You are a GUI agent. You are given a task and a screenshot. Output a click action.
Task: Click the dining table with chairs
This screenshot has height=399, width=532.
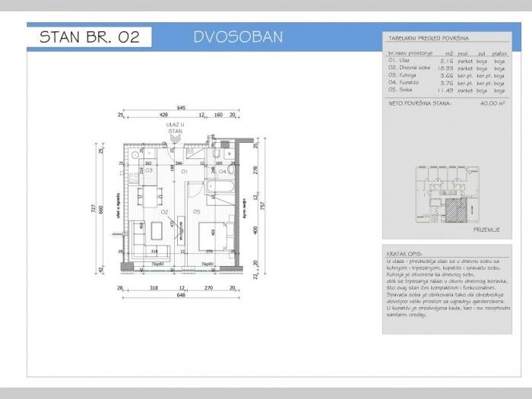pos(150,196)
